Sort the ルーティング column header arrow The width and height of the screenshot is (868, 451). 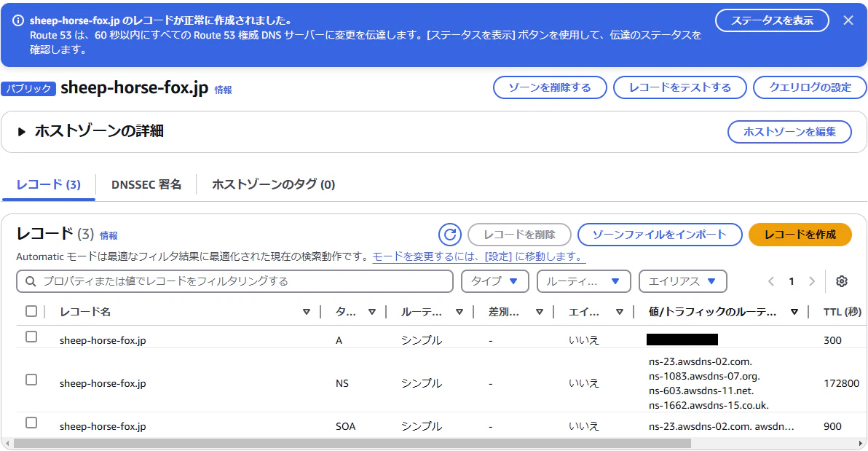[459, 312]
